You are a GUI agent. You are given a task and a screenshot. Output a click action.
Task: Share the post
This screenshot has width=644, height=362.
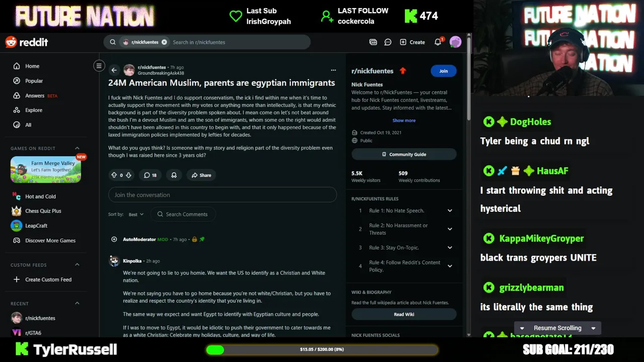click(201, 175)
